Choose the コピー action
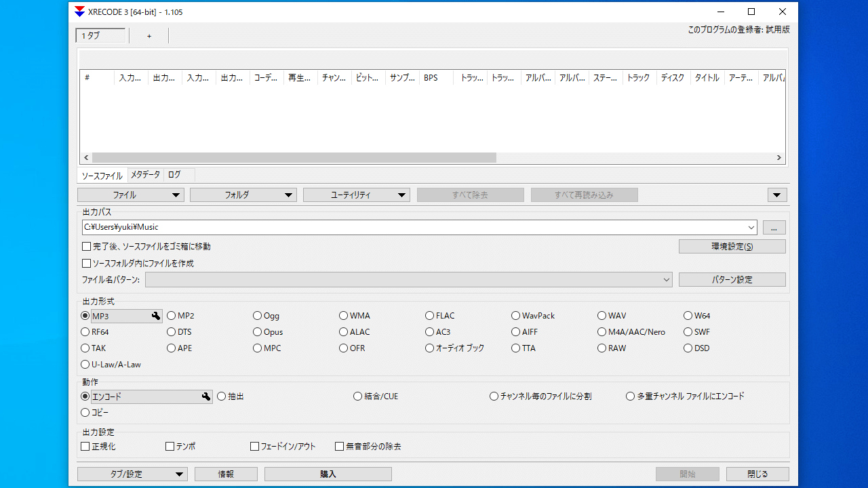The height and width of the screenshot is (488, 868). coord(95,413)
